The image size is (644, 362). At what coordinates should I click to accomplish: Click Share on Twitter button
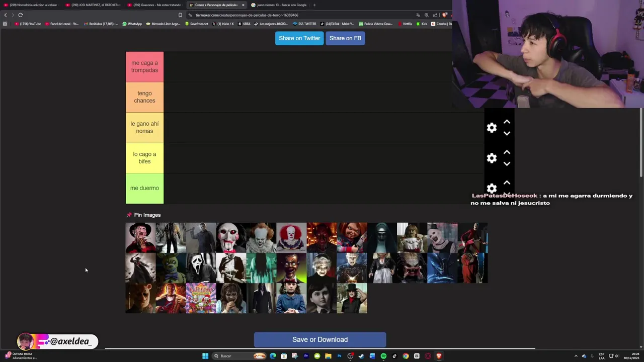point(299,38)
